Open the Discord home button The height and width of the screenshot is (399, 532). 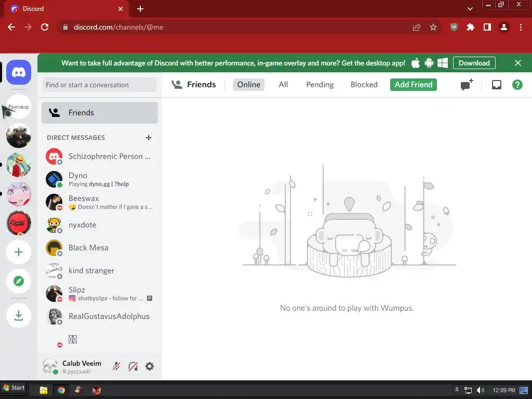click(x=19, y=72)
